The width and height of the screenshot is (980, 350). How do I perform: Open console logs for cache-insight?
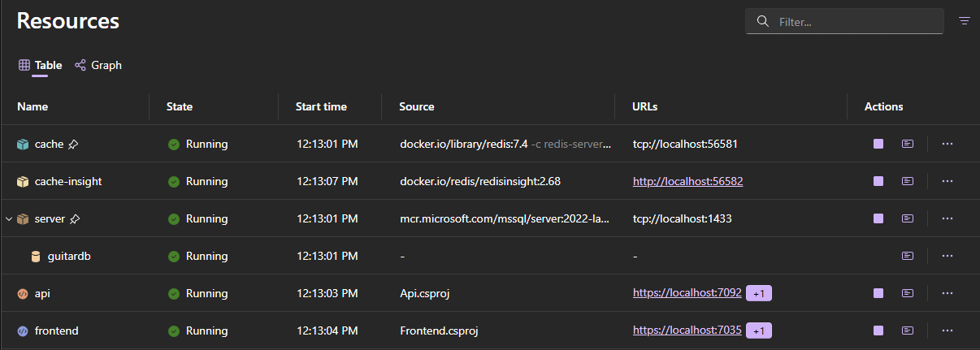click(x=908, y=181)
